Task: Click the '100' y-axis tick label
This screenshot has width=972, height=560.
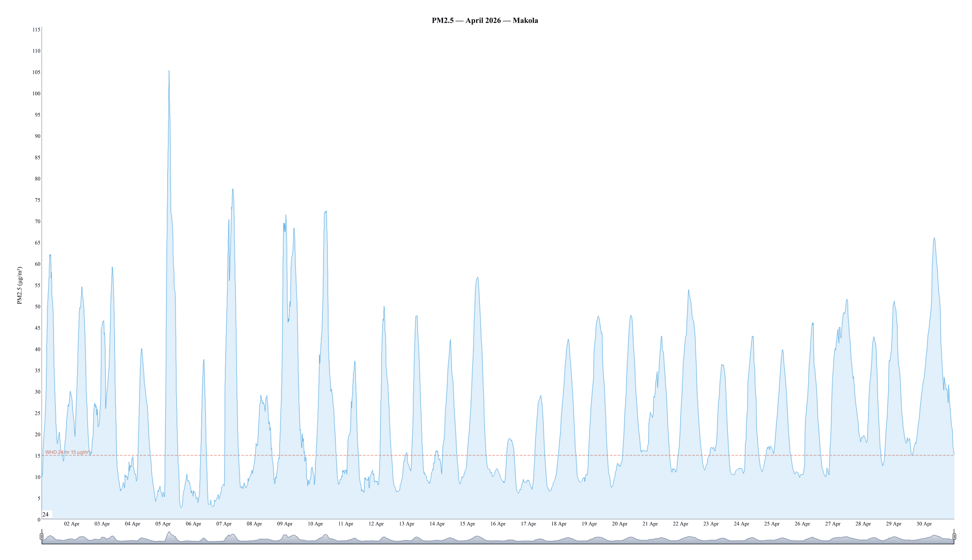Action: pos(36,94)
